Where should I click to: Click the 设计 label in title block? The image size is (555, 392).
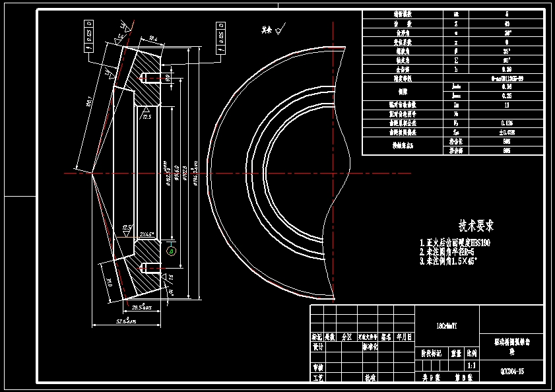click(x=318, y=347)
